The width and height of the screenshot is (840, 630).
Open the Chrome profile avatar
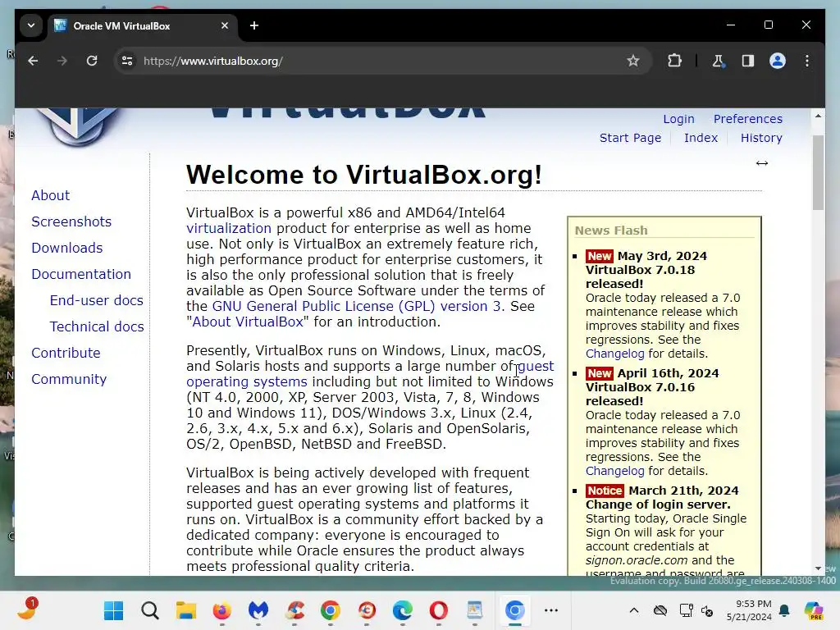coord(778,61)
